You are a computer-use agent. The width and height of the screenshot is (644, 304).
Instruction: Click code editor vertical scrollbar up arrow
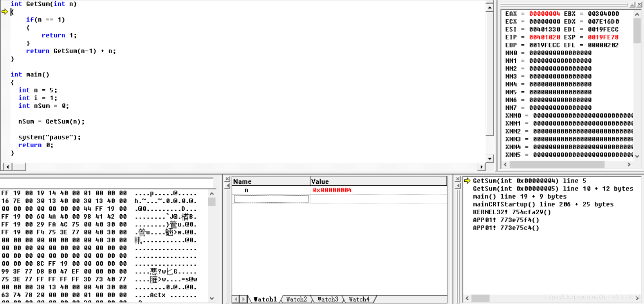pos(489,7)
